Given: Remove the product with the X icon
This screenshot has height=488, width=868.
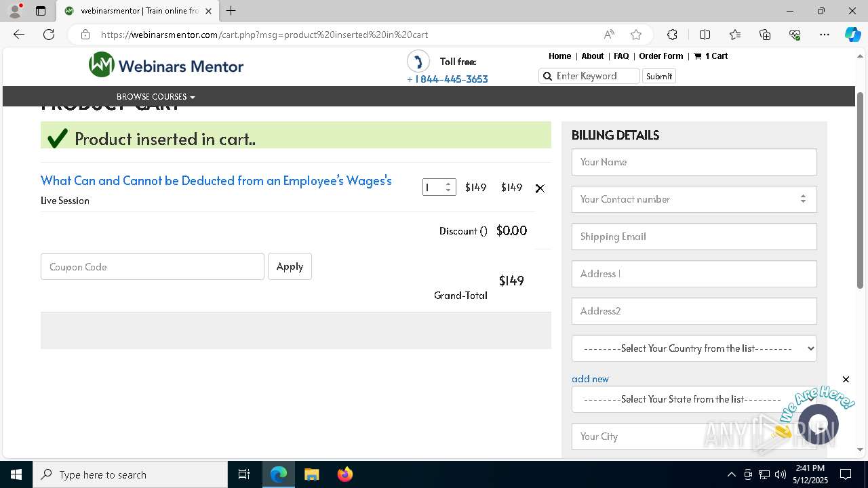Looking at the screenshot, I should tap(540, 188).
